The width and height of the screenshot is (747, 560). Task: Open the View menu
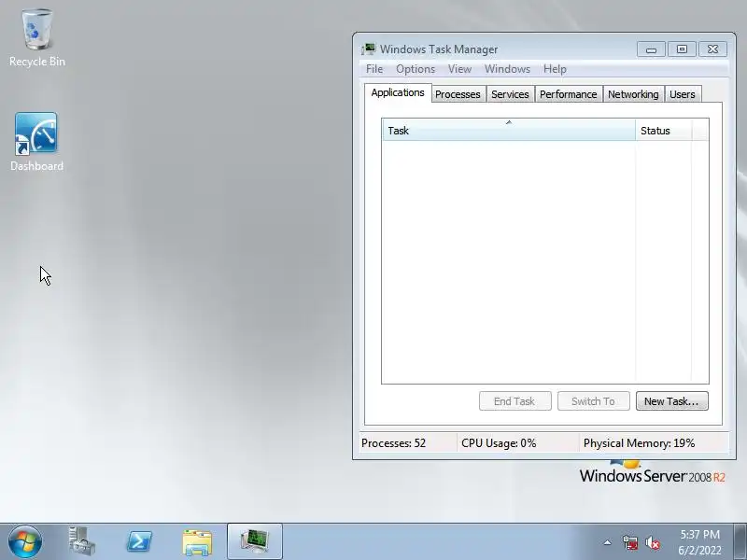click(x=459, y=69)
